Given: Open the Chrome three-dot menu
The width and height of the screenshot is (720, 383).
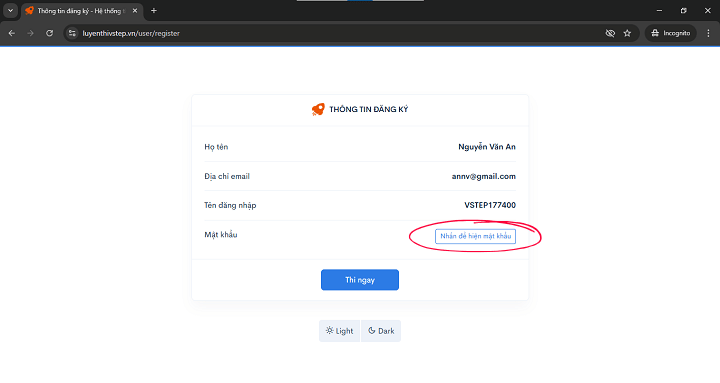Looking at the screenshot, I should click(709, 33).
